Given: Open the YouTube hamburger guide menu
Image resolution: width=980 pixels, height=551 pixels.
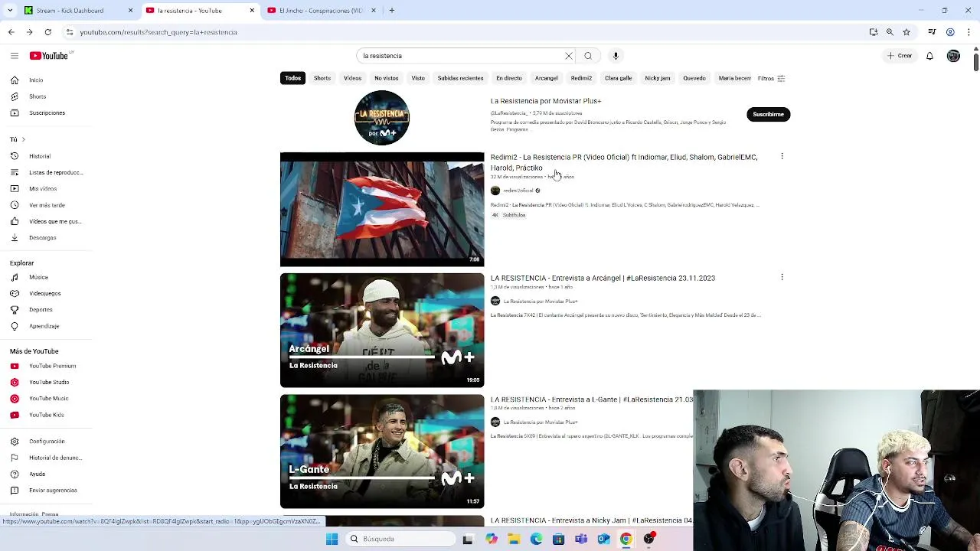Looking at the screenshot, I should 14,56.
